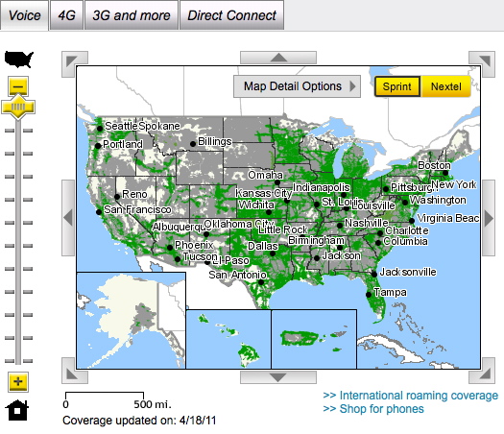Switch to the 4G tab
The image size is (504, 434).
point(67,15)
